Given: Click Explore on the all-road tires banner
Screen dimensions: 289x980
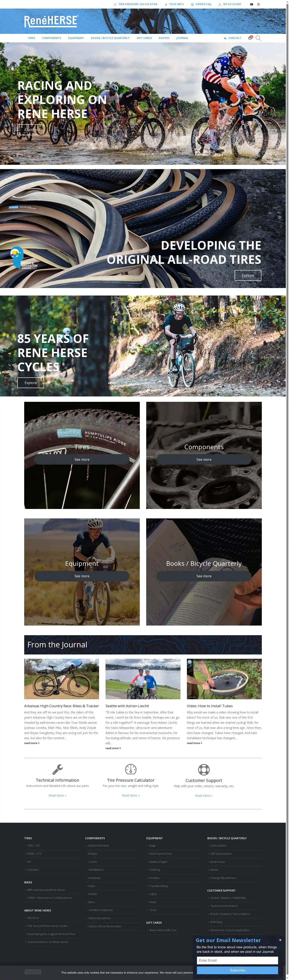Looking at the screenshot, I should (x=248, y=275).
